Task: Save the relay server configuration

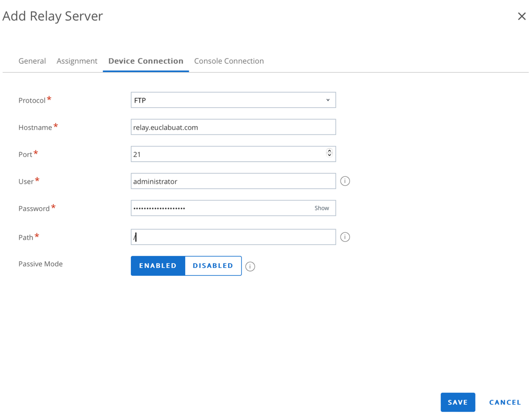Action: tap(457, 402)
